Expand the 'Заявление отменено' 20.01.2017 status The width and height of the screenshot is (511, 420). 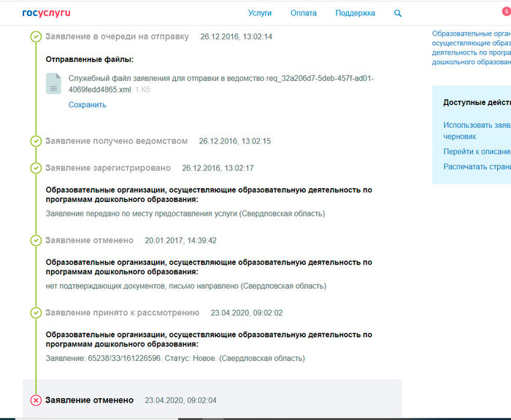tap(89, 240)
